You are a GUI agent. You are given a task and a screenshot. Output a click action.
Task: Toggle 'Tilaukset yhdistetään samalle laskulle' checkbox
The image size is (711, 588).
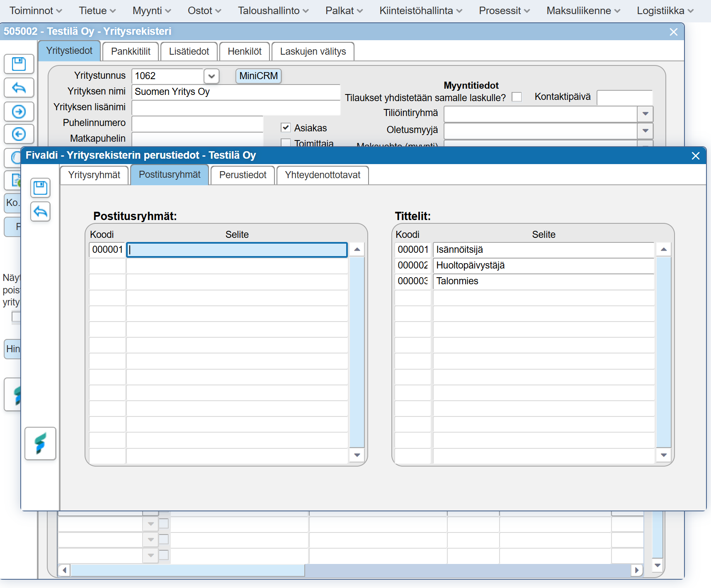pos(517,97)
